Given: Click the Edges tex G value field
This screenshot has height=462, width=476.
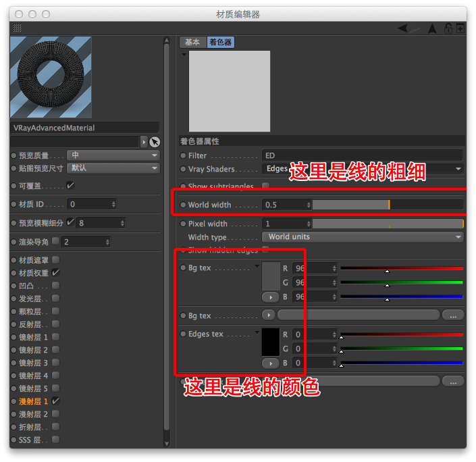Looking at the screenshot, I should tap(312, 349).
